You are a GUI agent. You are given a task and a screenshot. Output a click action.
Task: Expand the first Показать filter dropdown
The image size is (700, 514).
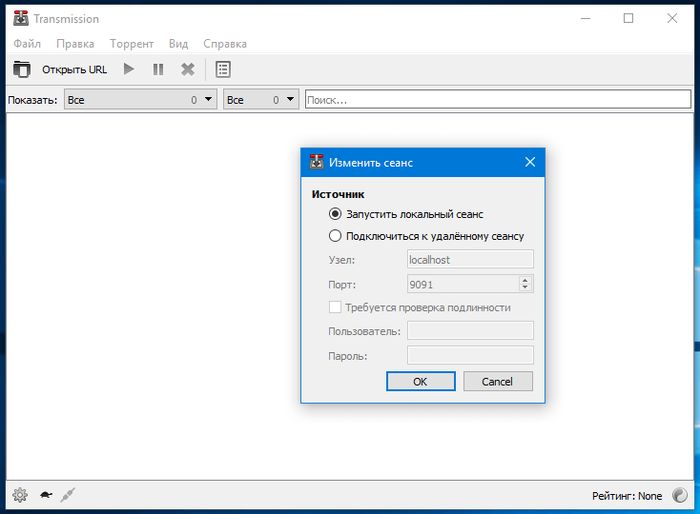point(140,100)
